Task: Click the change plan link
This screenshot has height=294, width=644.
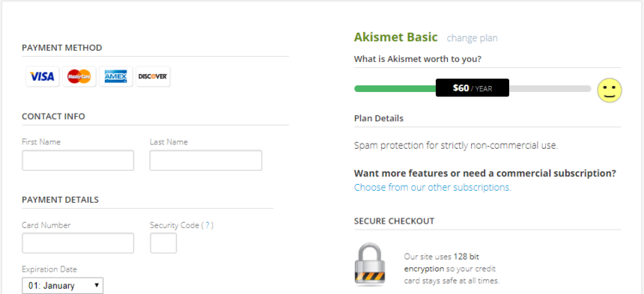Action: click(472, 38)
